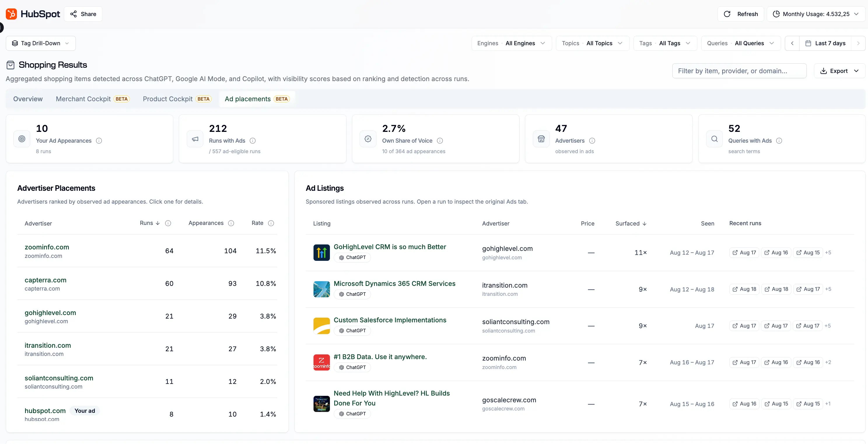This screenshot has height=444, width=868.
Task: Click the info icon beside Your Ad Appearances
Action: (x=99, y=141)
